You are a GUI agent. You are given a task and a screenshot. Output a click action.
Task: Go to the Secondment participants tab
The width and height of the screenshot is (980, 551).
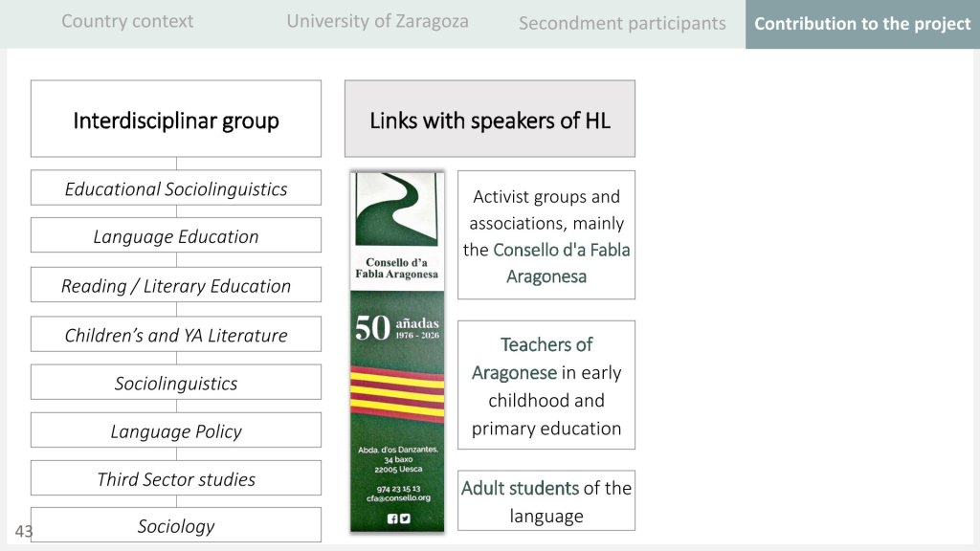pos(622,23)
